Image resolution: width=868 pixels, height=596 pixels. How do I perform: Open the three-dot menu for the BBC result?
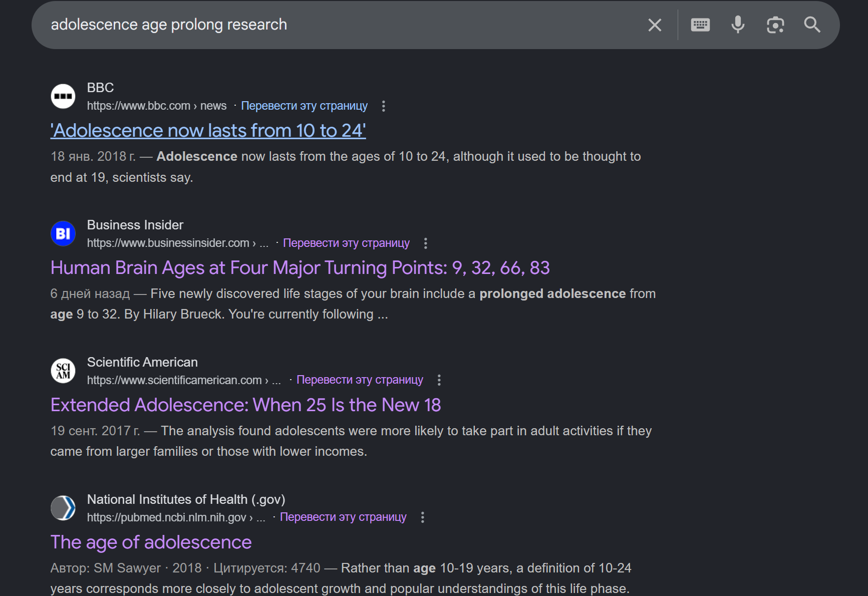383,106
